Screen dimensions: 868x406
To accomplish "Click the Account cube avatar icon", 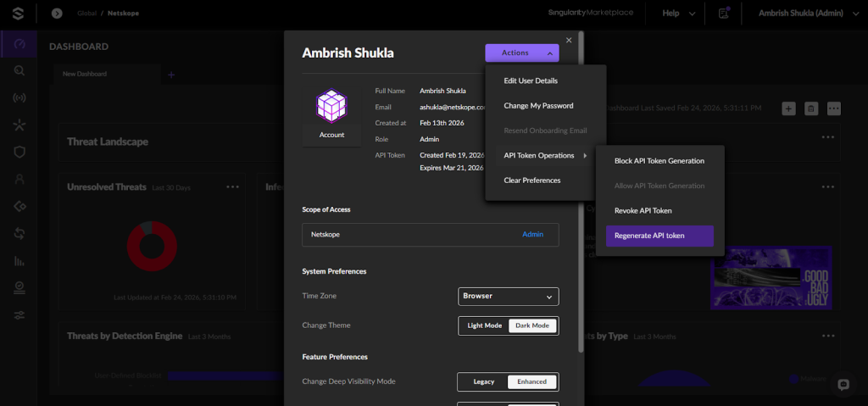I will (331, 106).
